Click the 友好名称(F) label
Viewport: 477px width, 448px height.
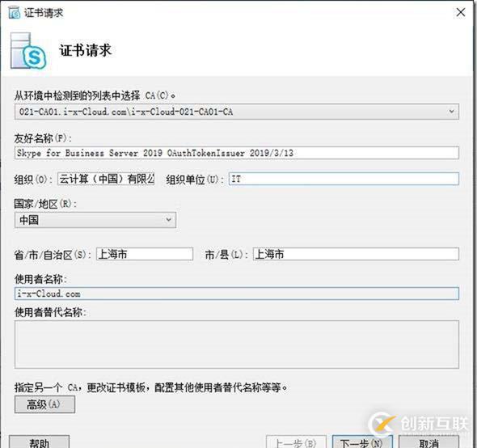click(43, 138)
